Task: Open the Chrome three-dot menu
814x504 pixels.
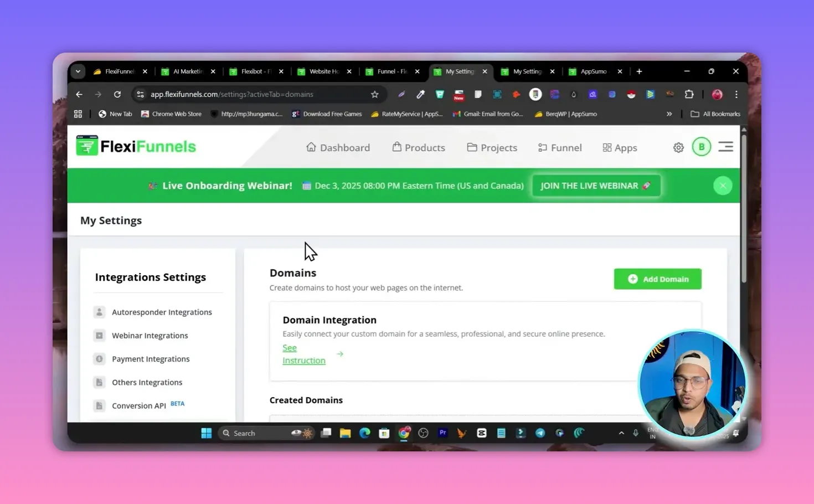Action: coord(736,94)
